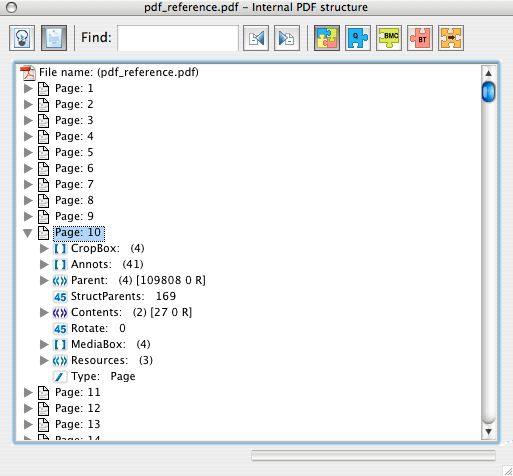Click the blue Q puzzle piece icon
The width and height of the screenshot is (513, 476).
pos(358,38)
